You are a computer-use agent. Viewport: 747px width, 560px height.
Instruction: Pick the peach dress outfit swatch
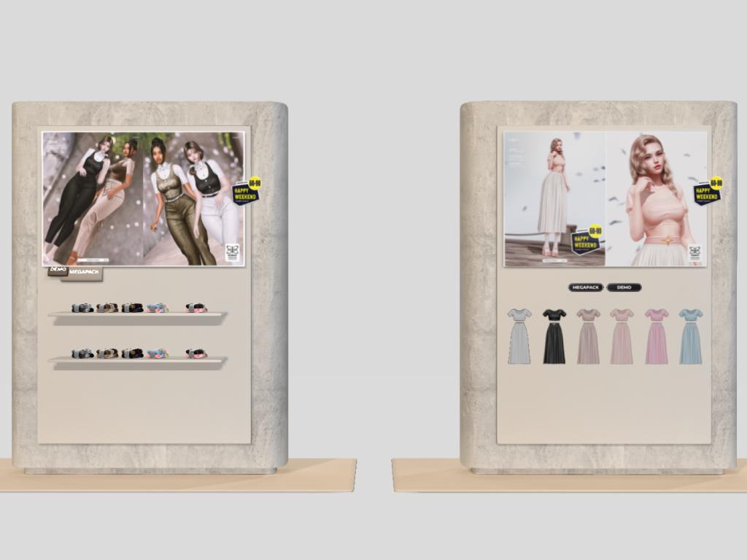pos(622,336)
